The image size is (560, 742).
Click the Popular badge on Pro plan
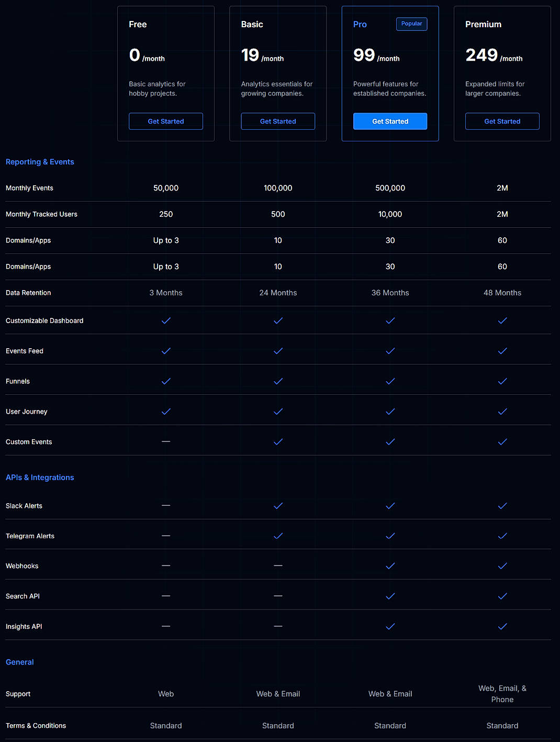(411, 24)
